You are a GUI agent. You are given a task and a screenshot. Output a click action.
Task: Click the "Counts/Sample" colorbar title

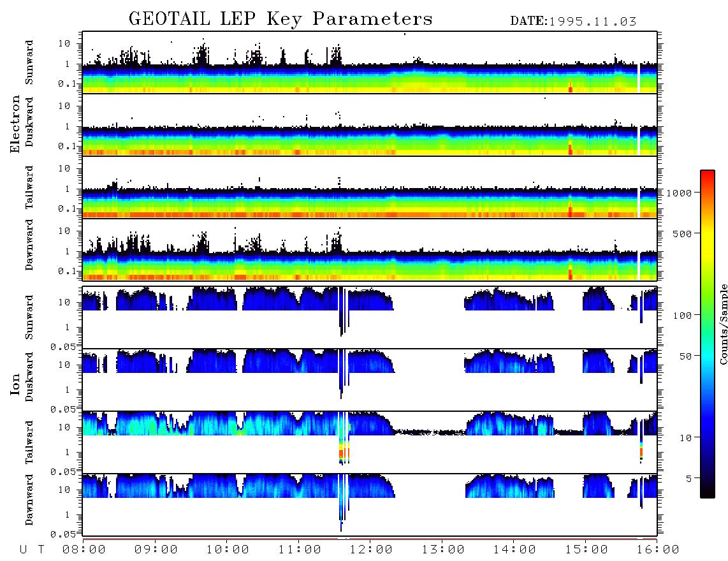click(x=723, y=324)
